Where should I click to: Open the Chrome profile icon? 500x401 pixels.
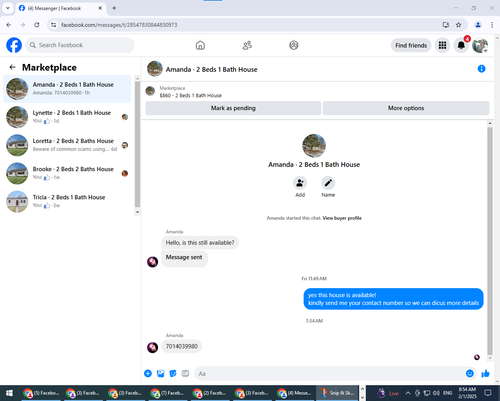478,25
